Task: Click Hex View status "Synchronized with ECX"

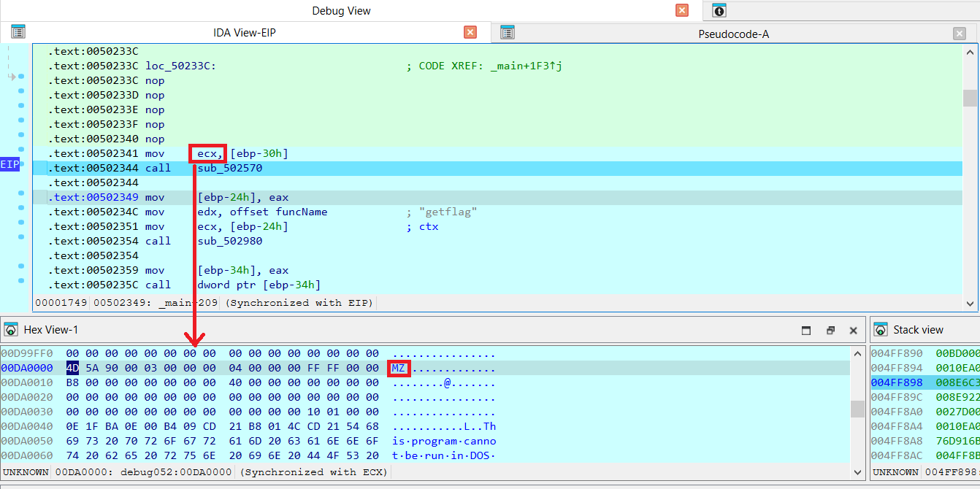Action: tap(314, 471)
